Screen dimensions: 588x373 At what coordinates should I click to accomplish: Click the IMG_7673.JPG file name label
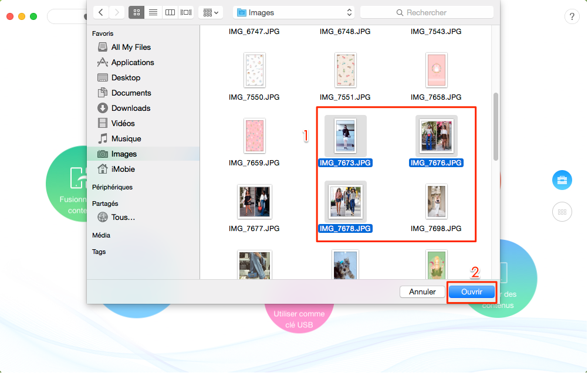346,163
